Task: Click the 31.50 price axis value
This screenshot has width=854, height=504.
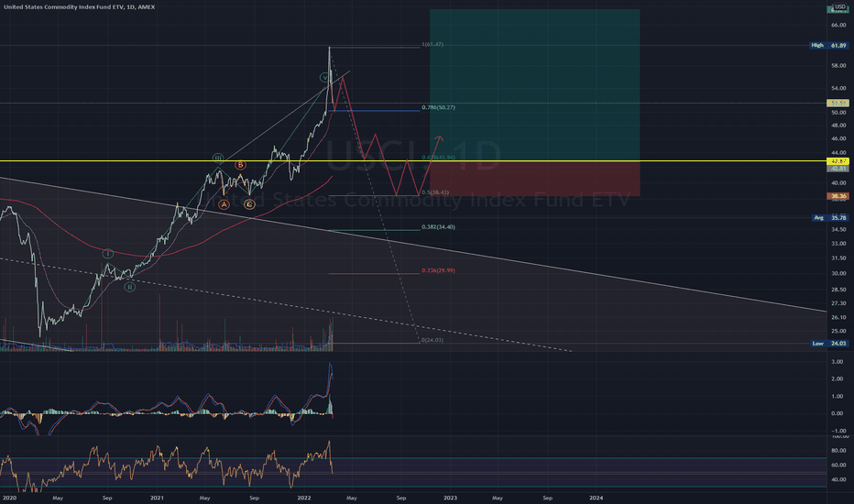Action: pos(838,258)
